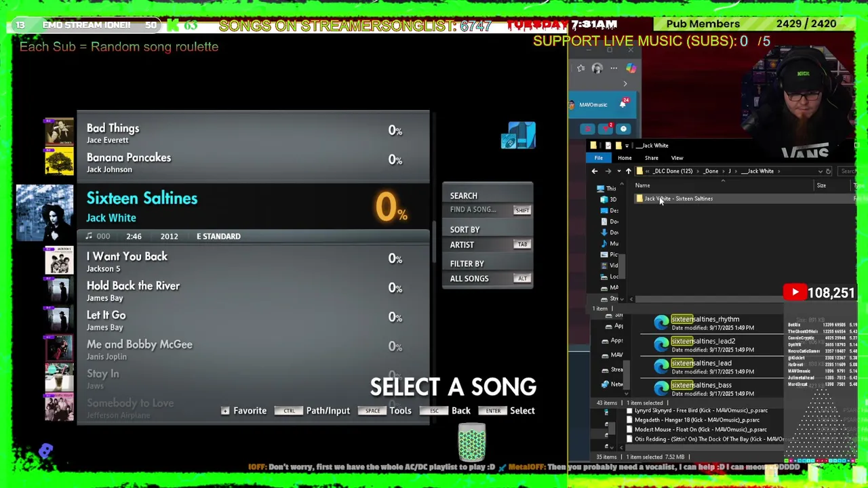Select Modest Mouse - Float On psarc file
The width and height of the screenshot is (868, 488).
696,429
